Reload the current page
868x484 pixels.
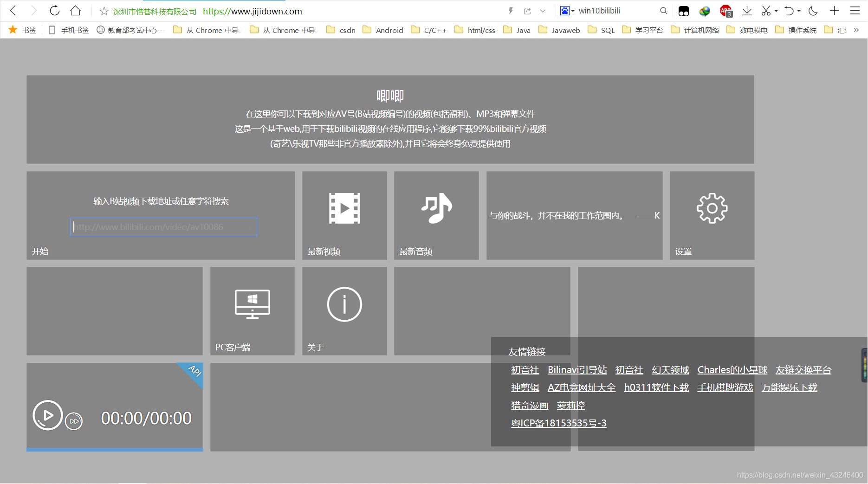[x=54, y=11]
